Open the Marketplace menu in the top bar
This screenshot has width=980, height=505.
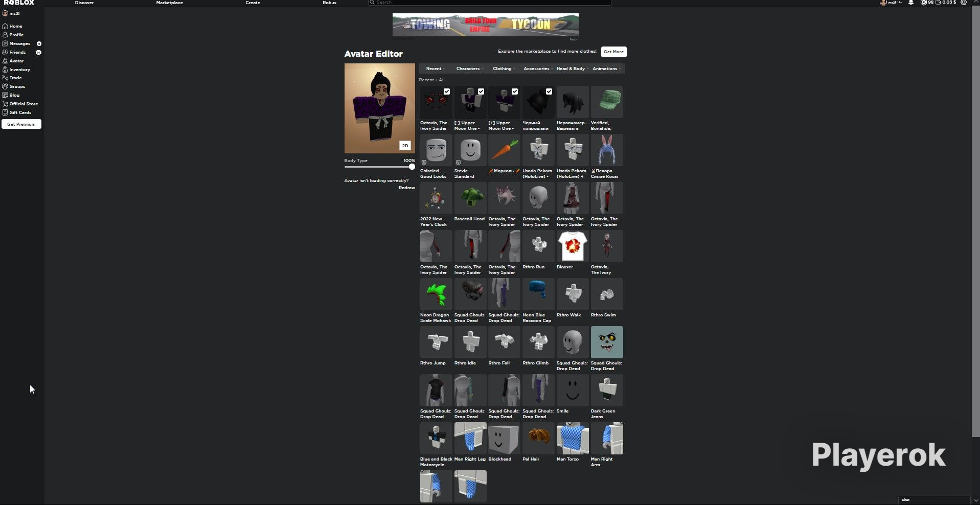pos(170,3)
